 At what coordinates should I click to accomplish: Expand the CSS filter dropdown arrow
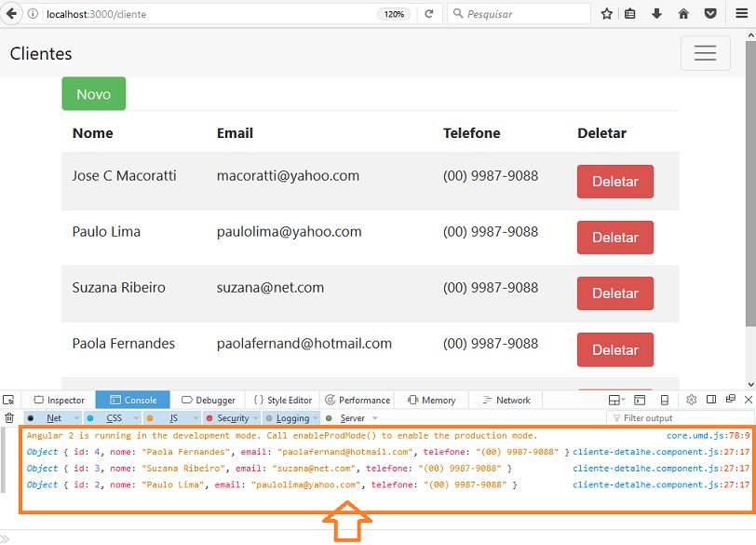[136, 418]
